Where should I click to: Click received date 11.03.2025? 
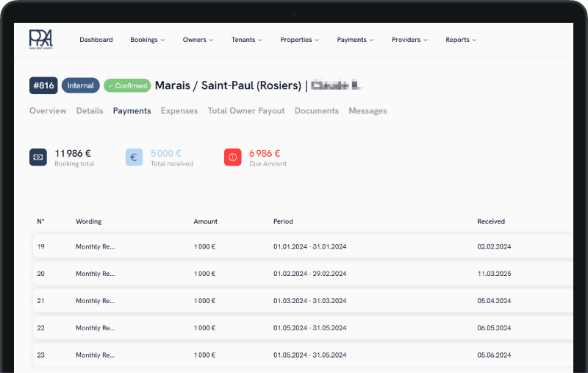(x=494, y=274)
